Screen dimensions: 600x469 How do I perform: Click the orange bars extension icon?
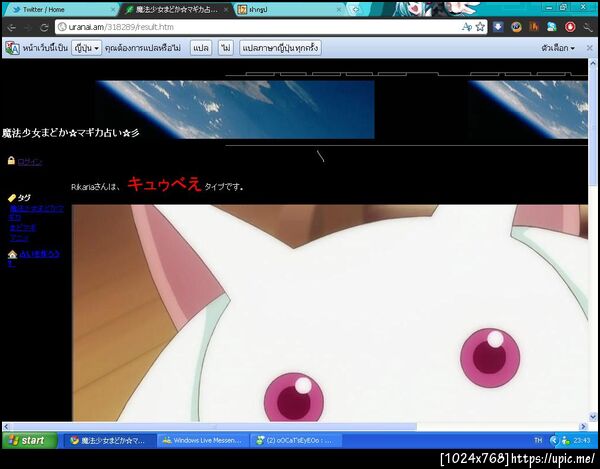534,27
